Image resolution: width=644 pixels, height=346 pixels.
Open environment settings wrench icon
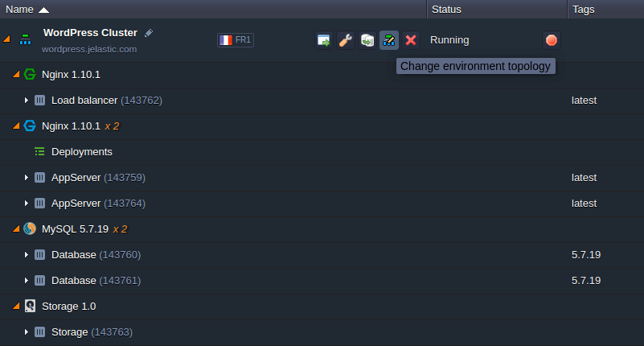[x=346, y=40]
